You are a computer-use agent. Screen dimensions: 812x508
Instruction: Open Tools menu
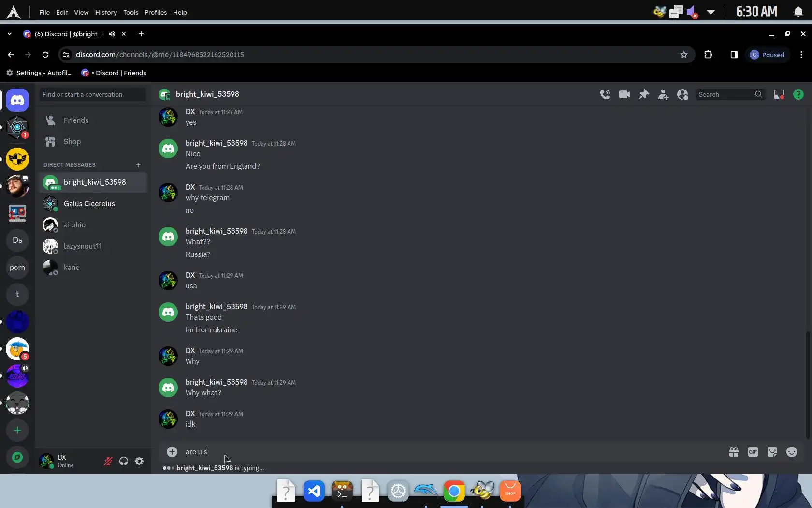[130, 12]
